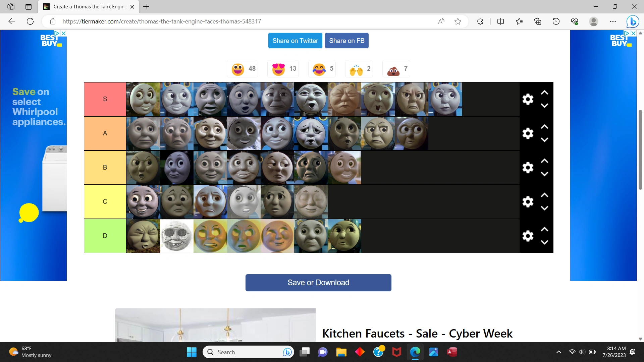Viewport: 644px width, 362px height.
Task: Open the D tier settings gear
Action: 528,236
